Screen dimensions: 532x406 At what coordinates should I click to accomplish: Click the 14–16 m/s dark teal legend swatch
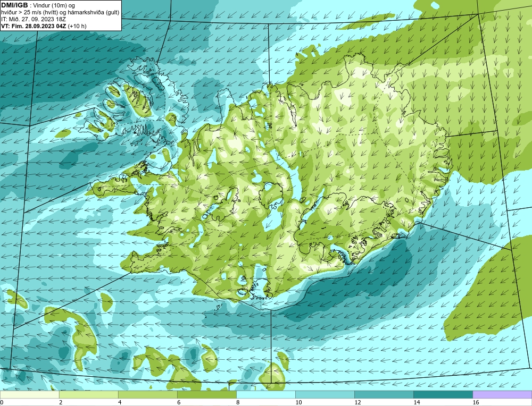443,394
